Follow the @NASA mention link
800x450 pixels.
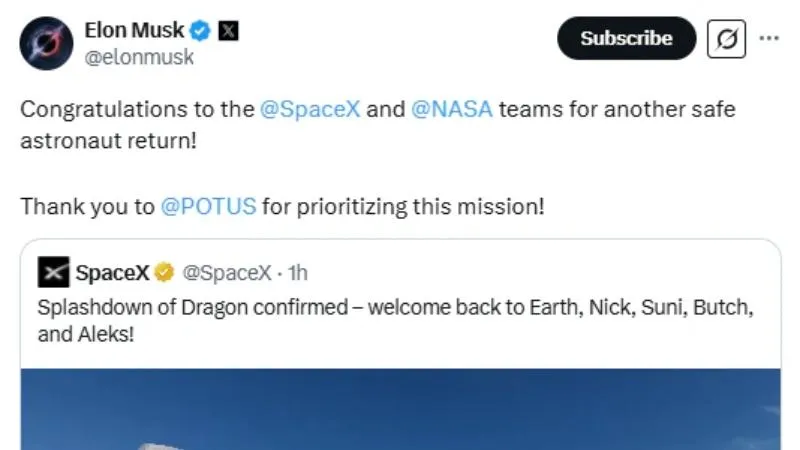pyautogui.click(x=452, y=109)
